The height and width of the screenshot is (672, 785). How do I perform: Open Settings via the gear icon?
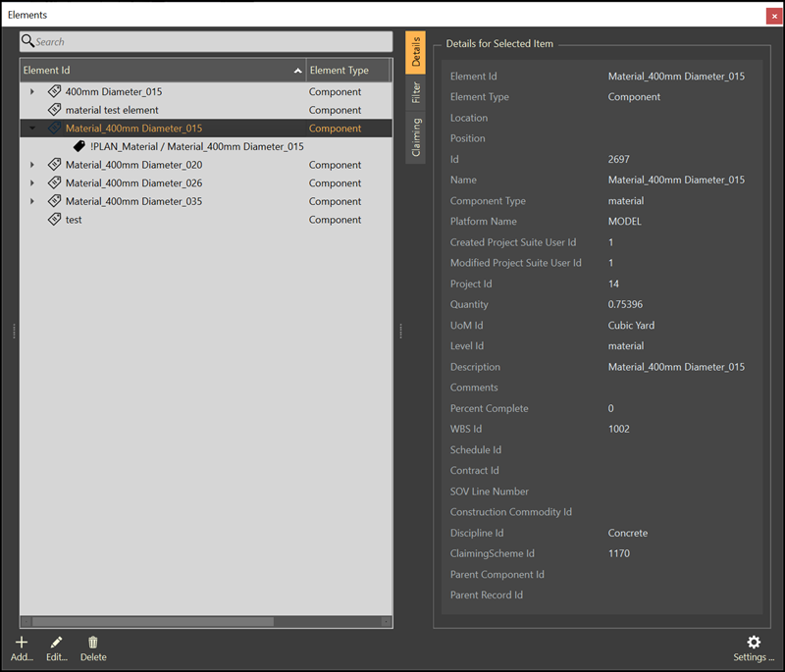(754, 643)
